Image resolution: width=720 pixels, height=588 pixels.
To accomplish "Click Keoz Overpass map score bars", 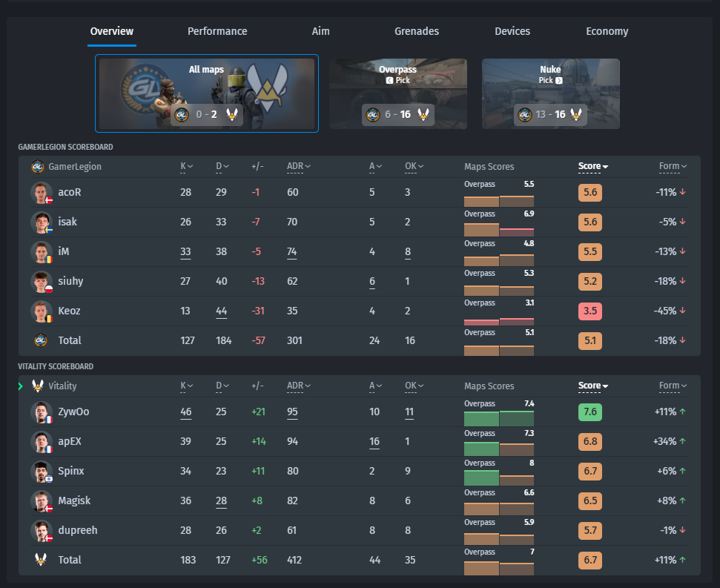I will [499, 321].
